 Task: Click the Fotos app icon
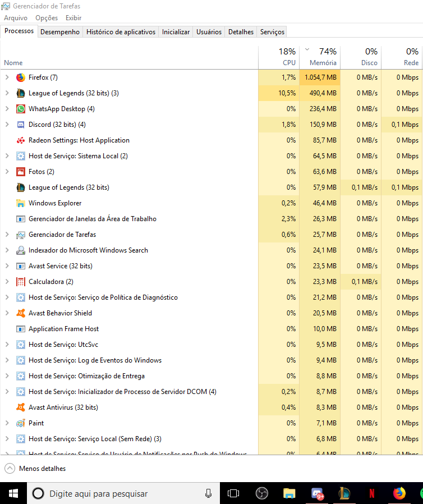(x=21, y=172)
